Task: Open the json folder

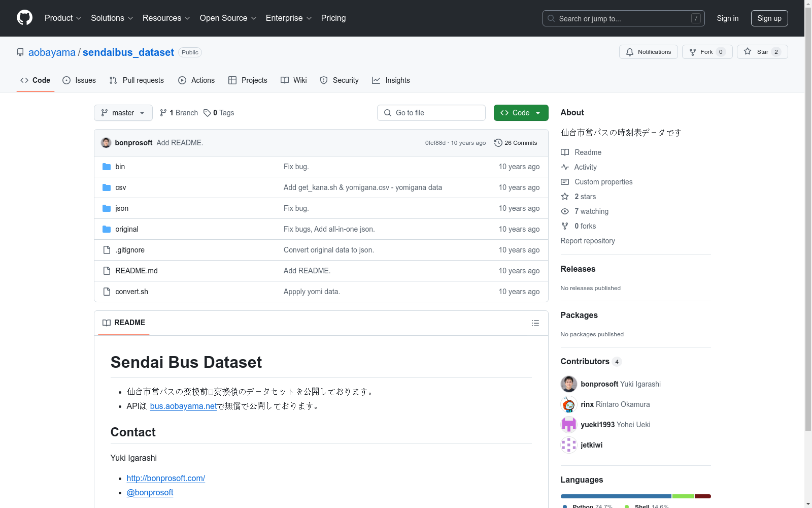Action: pos(122,208)
